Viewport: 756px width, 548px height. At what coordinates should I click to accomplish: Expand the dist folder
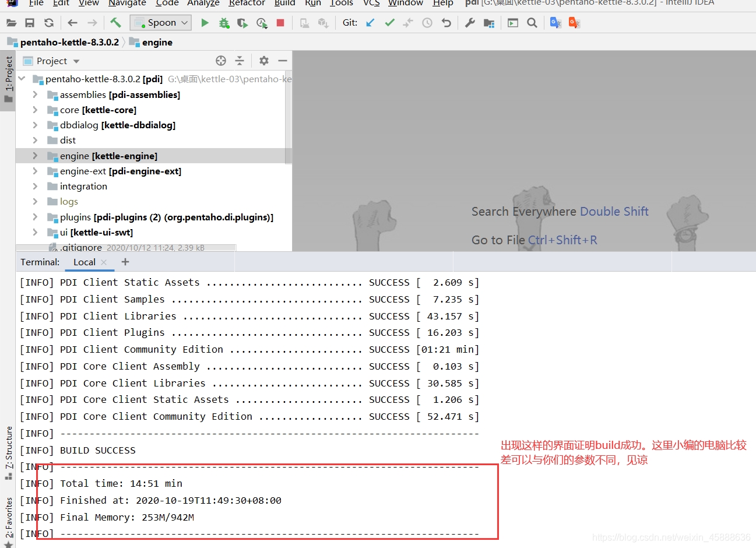[35, 140]
